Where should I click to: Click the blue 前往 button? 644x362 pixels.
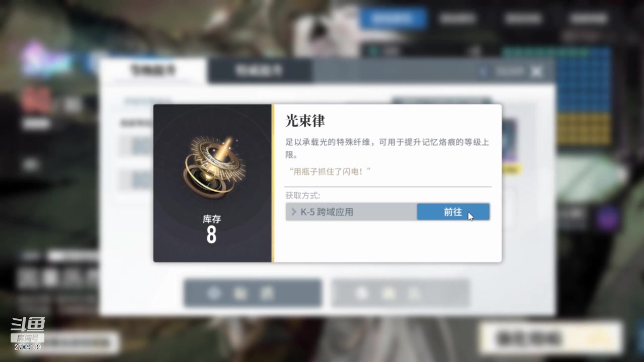453,212
